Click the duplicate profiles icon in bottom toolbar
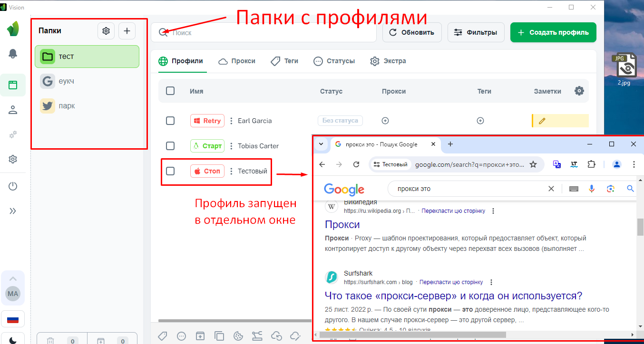Screen dimensions: 644x344 coord(219,336)
